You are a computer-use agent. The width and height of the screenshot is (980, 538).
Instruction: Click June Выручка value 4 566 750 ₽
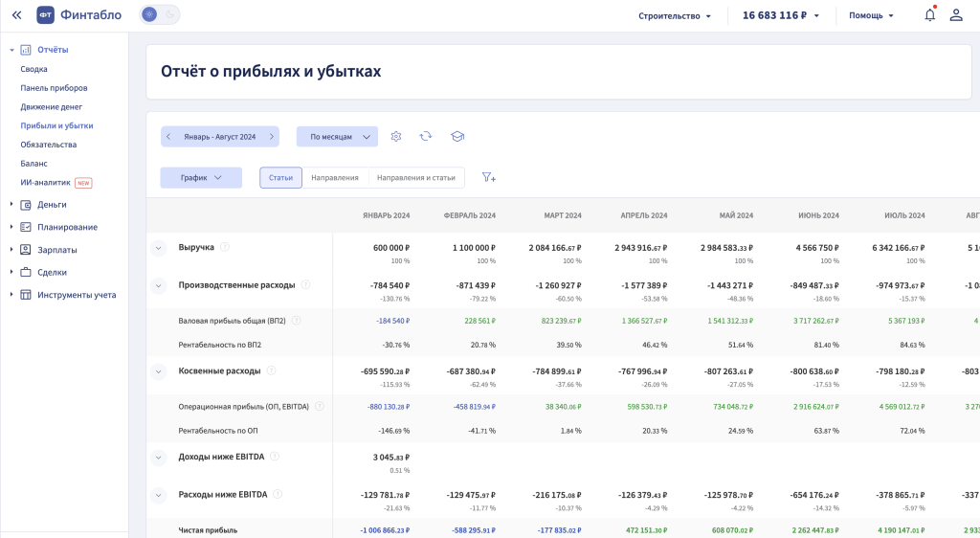817,247
